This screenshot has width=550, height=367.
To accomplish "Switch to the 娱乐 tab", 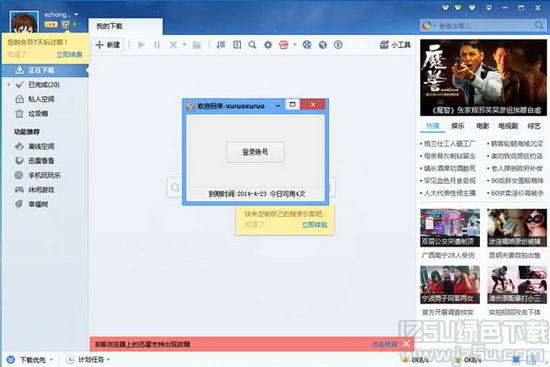I will tap(458, 126).
